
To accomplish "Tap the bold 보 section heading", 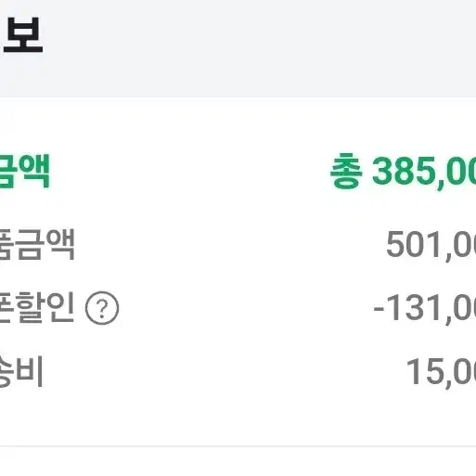I will click(23, 35).
